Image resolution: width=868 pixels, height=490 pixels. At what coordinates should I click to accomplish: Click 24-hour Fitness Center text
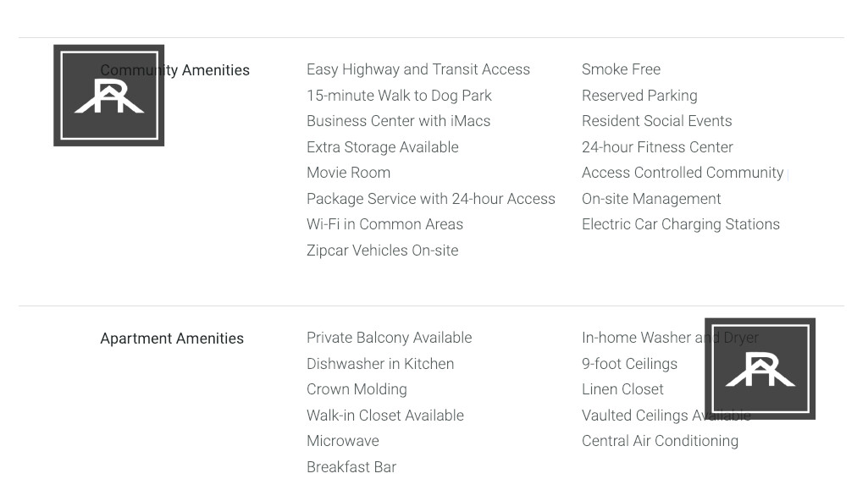coord(658,147)
